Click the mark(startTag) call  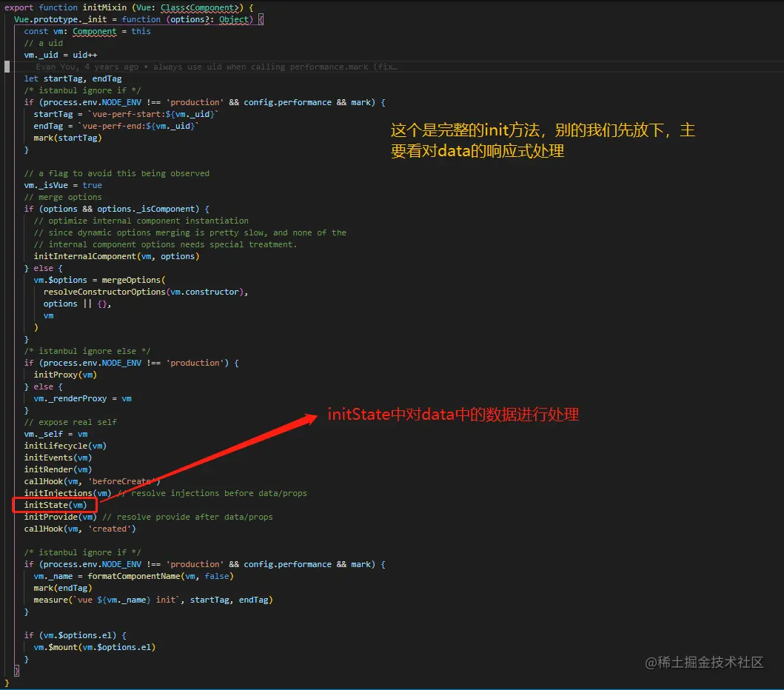click(x=67, y=138)
